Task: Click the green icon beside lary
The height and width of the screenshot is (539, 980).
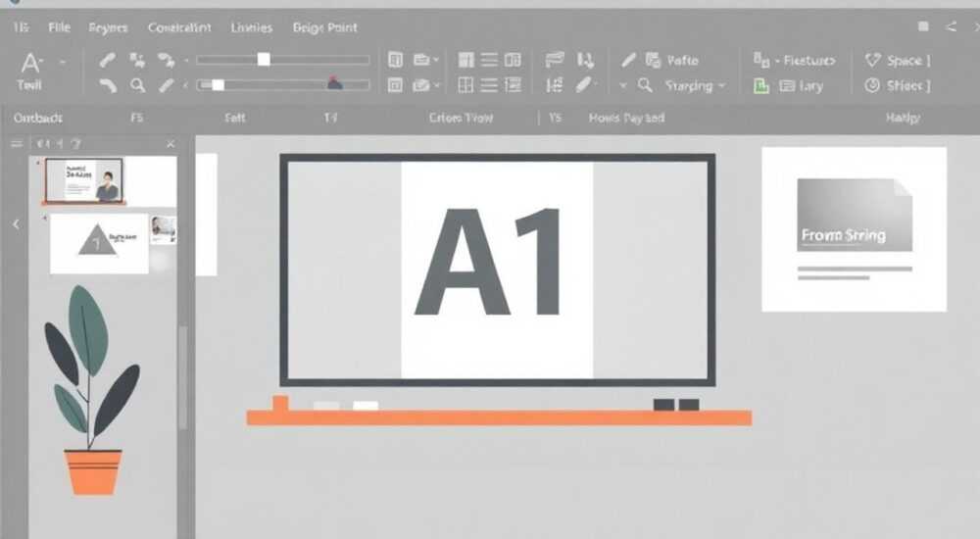Action: [761, 85]
